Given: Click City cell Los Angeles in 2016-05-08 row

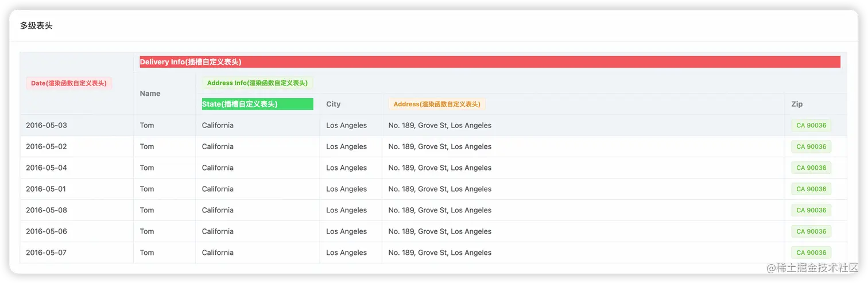Looking at the screenshot, I should click(x=346, y=210).
